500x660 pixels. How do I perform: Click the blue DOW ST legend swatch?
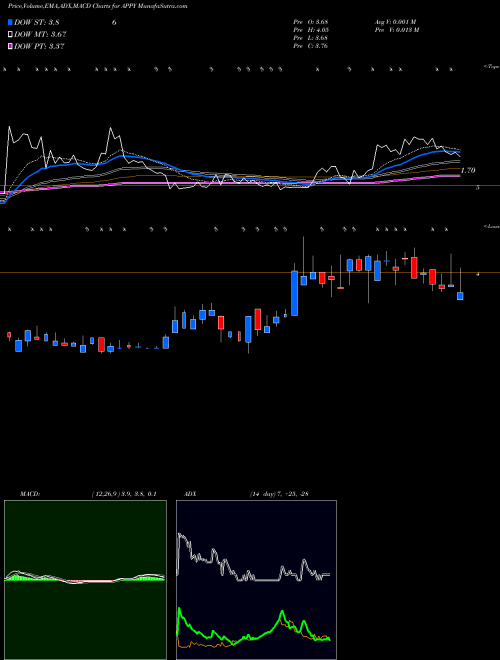pos(11,22)
